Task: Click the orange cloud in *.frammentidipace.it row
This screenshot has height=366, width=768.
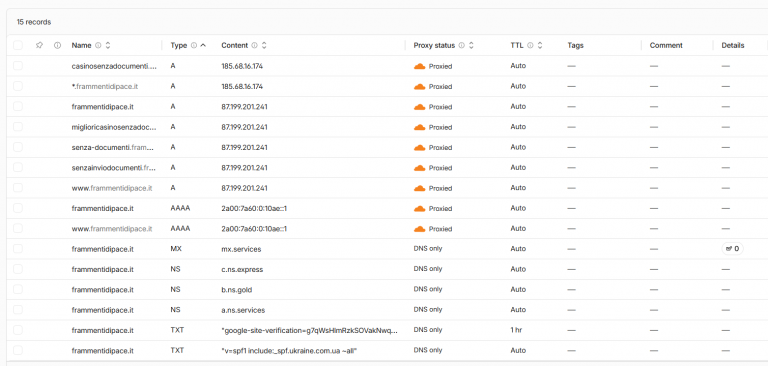Action: tap(419, 86)
